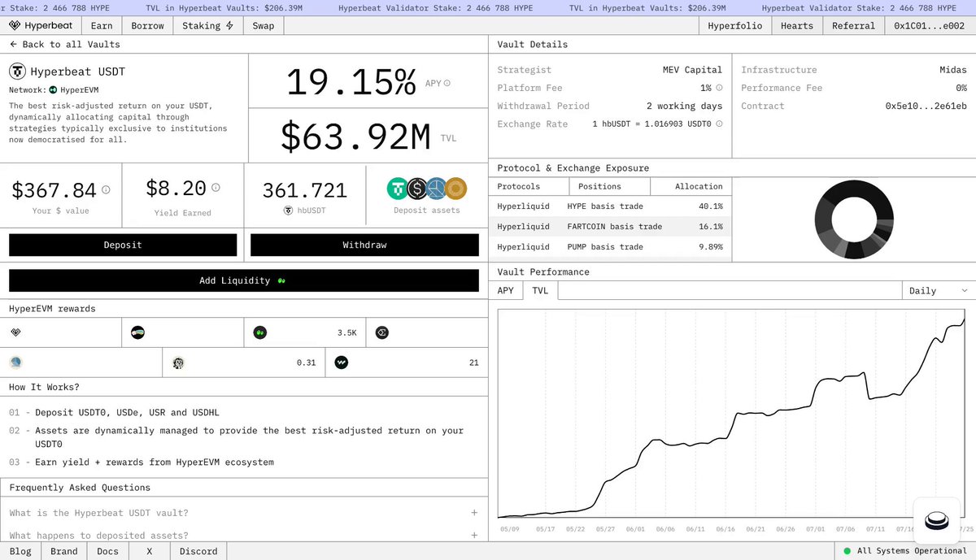
Task: Switch to the APY performance tab
Action: tap(506, 290)
